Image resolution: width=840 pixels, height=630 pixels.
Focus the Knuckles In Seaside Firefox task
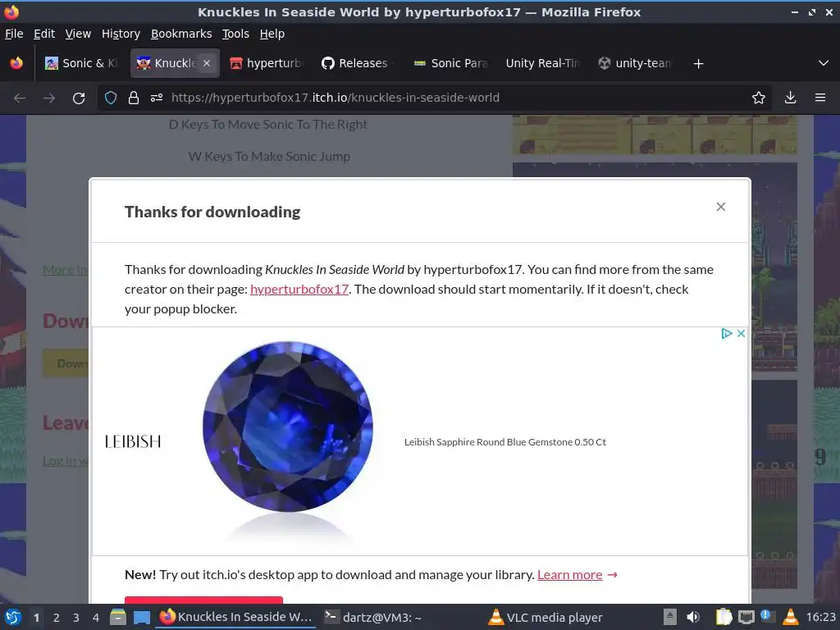(235, 617)
